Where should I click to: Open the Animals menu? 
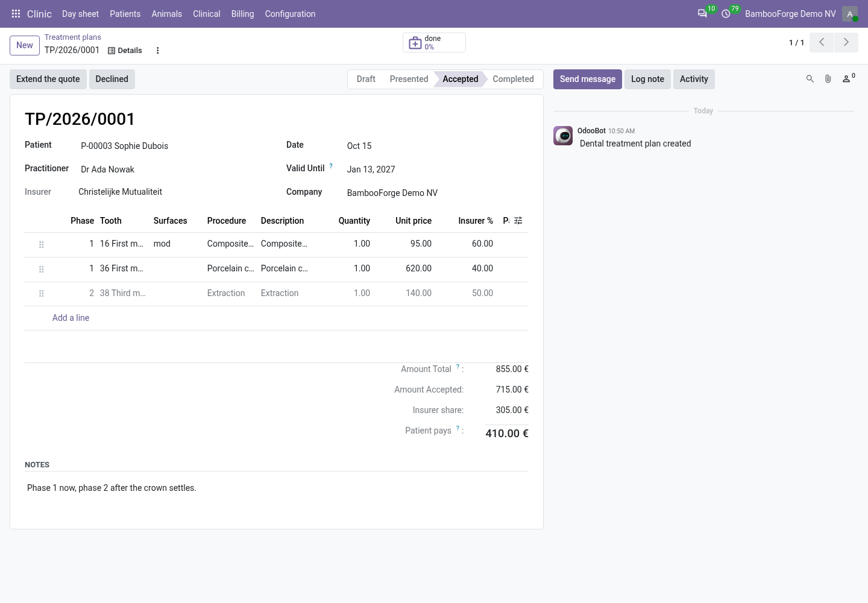tap(167, 14)
